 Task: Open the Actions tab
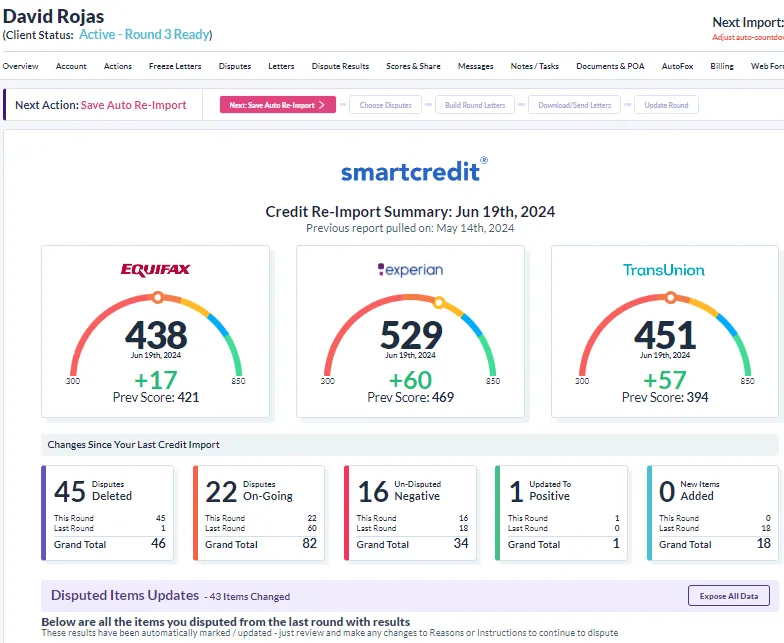pos(118,66)
